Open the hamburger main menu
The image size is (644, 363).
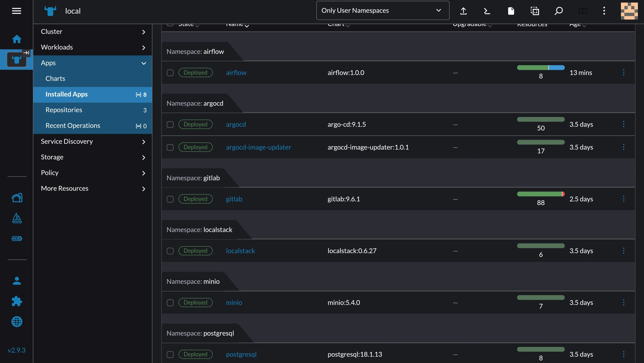pyautogui.click(x=17, y=11)
